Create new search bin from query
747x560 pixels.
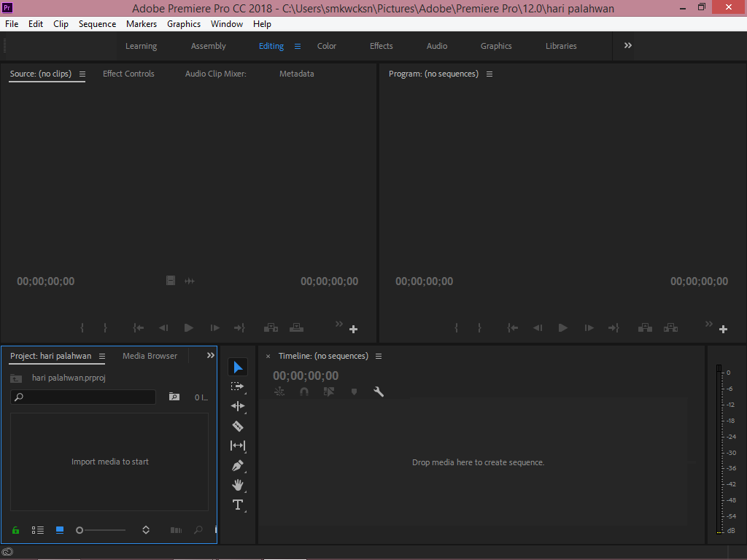pyautogui.click(x=174, y=397)
